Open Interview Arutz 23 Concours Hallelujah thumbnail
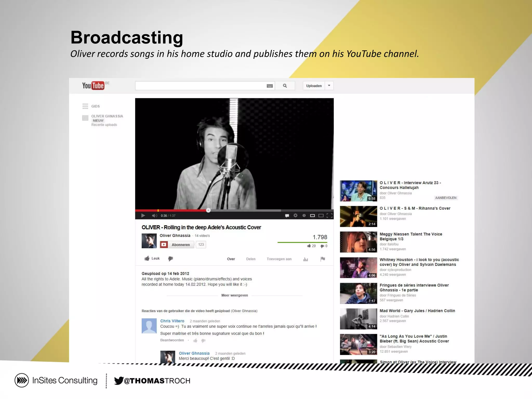This screenshot has width=532, height=399. click(358, 191)
